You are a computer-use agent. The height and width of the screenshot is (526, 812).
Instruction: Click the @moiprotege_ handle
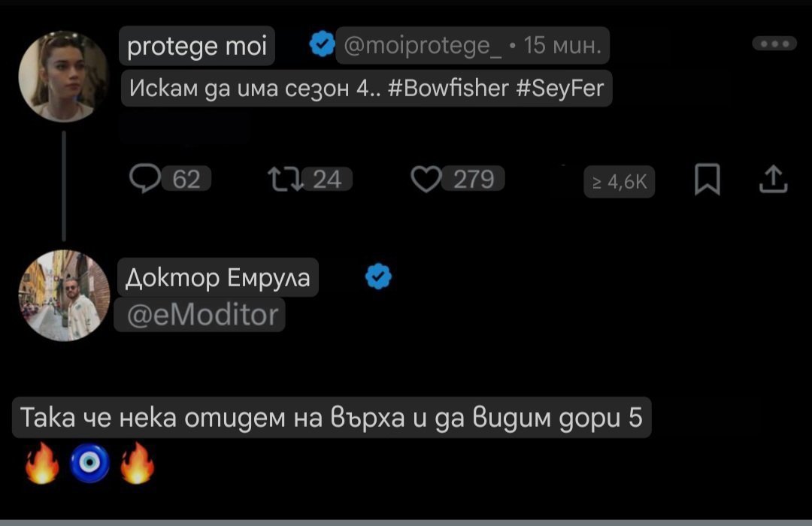[423, 47]
